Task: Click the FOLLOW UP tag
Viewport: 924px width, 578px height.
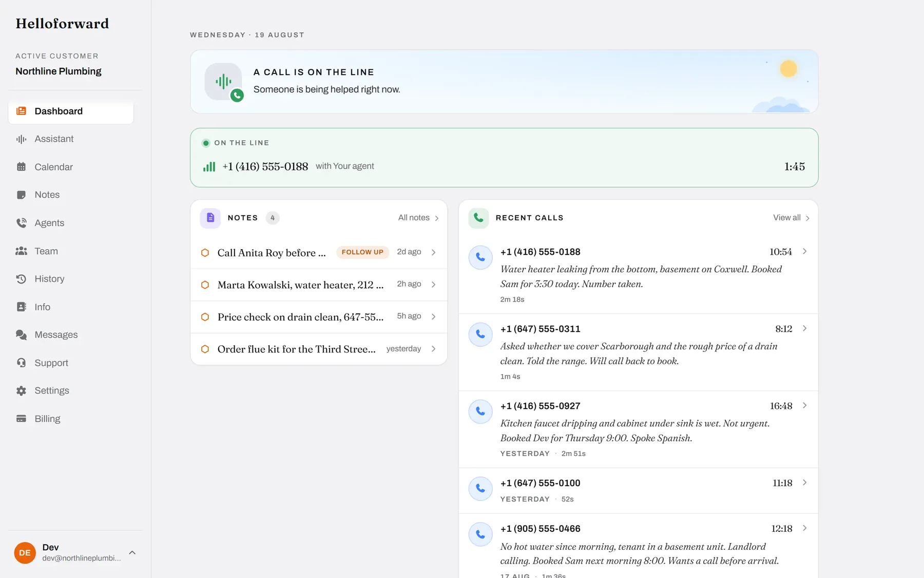Action: [362, 252]
